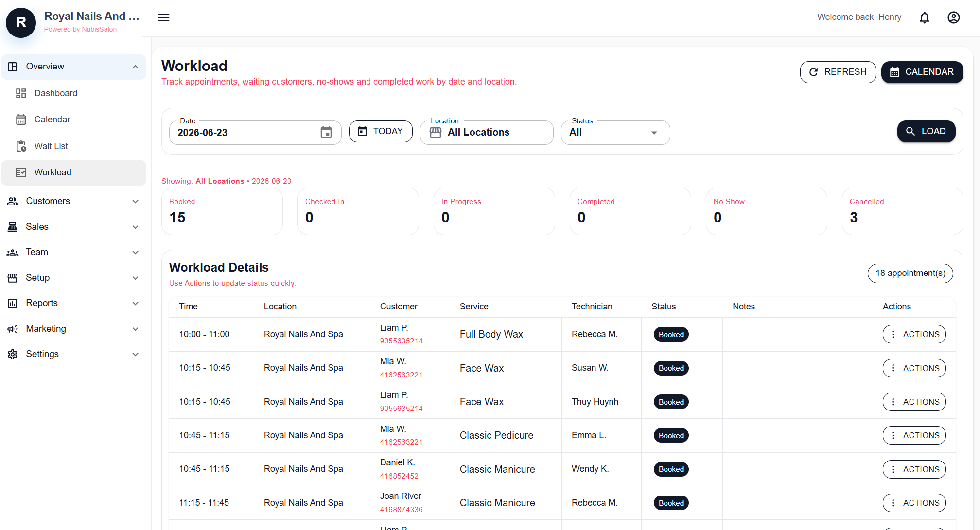
Task: Click the Completed summary card
Action: [x=630, y=211]
